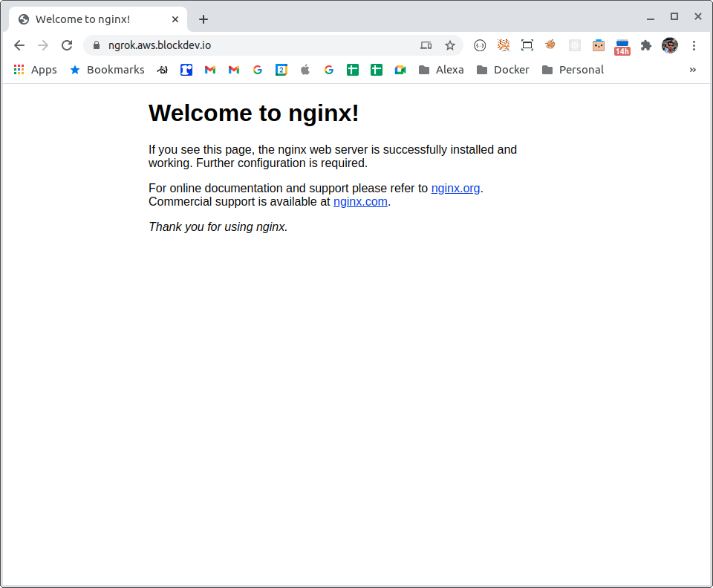This screenshot has height=588, width=713.
Task: Open a new tab with plus button
Action: pyautogui.click(x=204, y=19)
